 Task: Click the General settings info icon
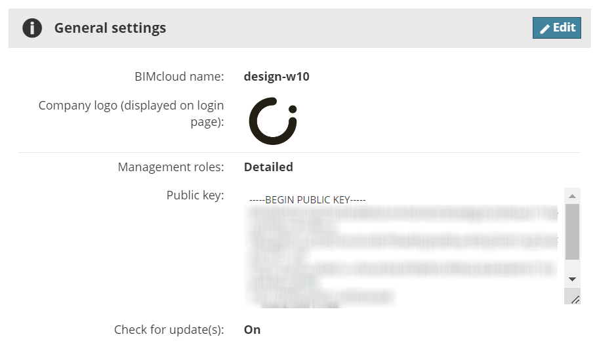pos(32,28)
